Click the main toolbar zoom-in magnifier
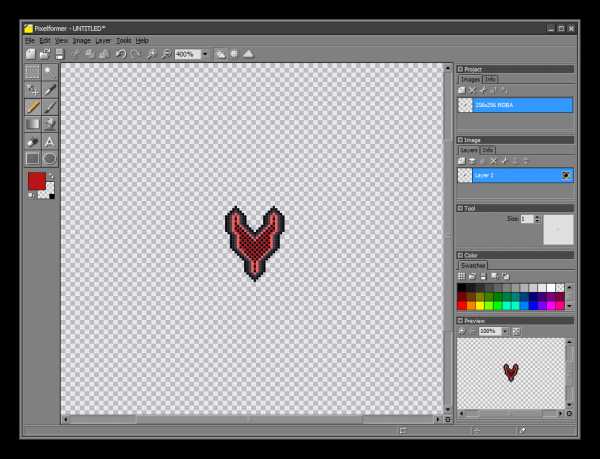The width and height of the screenshot is (600, 459). coord(152,54)
